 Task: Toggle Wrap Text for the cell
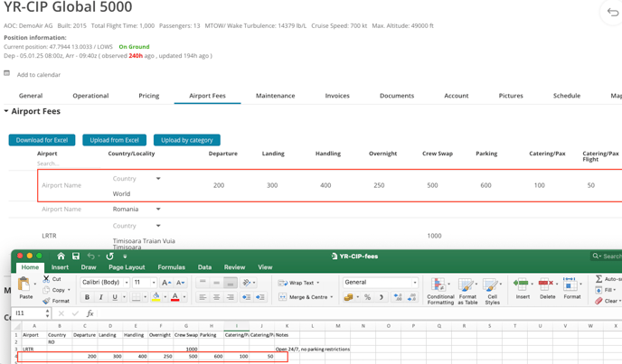(297, 283)
